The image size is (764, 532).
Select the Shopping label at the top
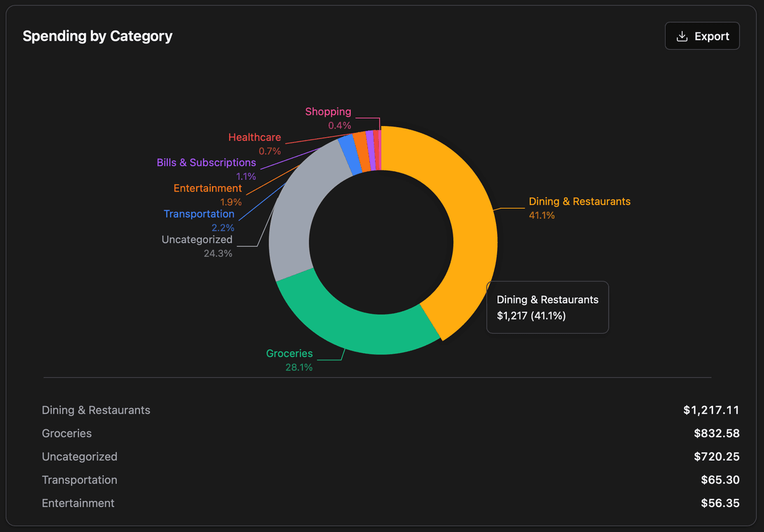[x=328, y=111]
